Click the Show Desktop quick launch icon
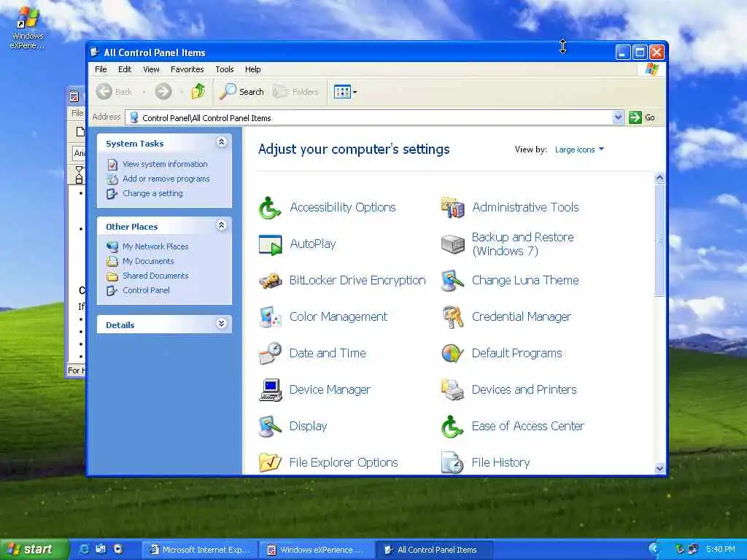Screen dimensions: 747x560 click(101, 550)
